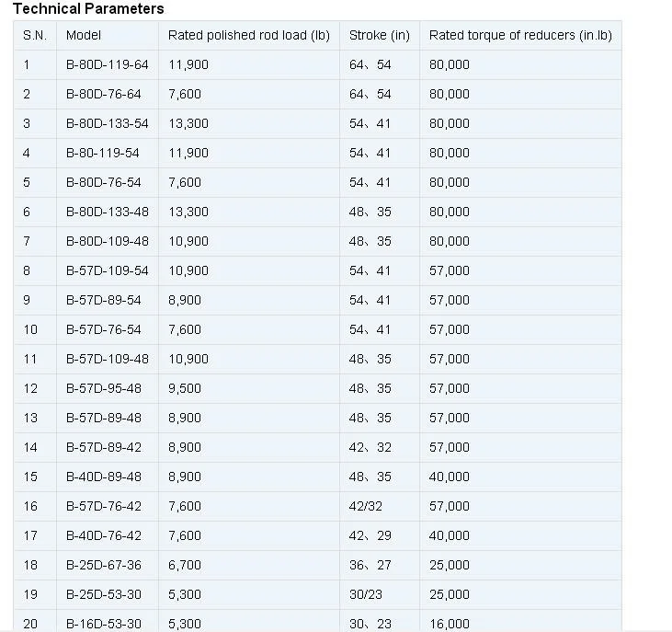The image size is (672, 632).
Task: Click the "Rated polished rod load (lb)" header
Action: click(x=248, y=36)
